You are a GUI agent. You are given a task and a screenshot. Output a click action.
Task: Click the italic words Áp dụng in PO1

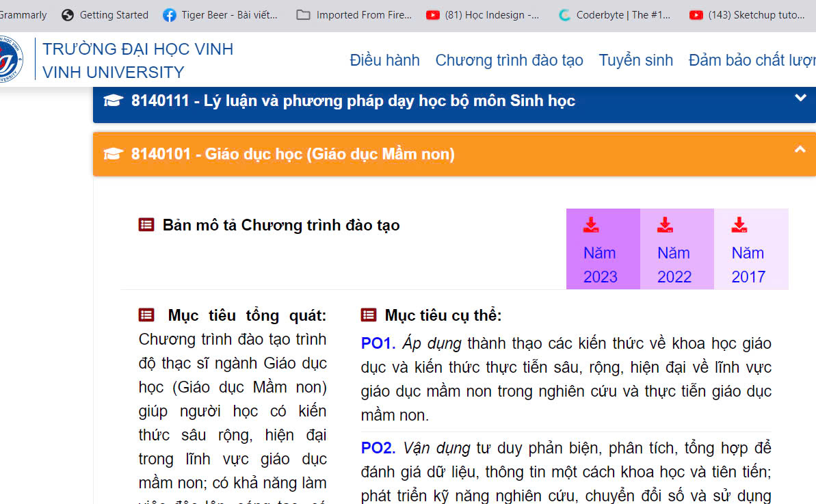click(432, 343)
